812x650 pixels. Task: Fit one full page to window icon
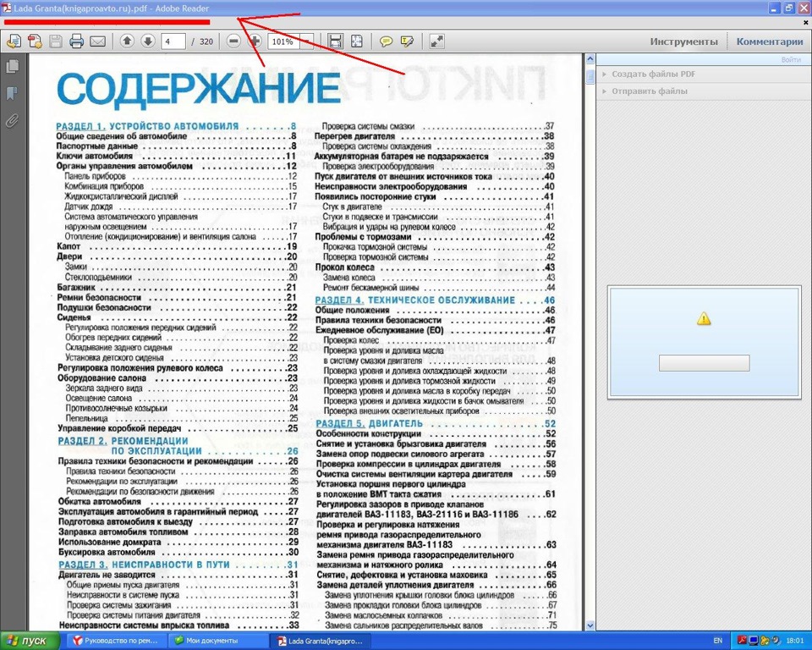[357, 41]
